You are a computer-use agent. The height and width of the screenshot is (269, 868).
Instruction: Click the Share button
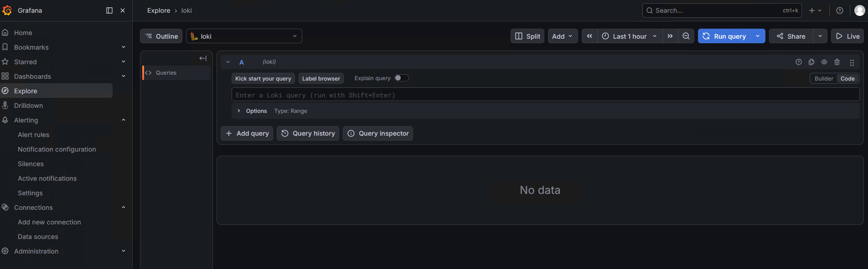791,36
